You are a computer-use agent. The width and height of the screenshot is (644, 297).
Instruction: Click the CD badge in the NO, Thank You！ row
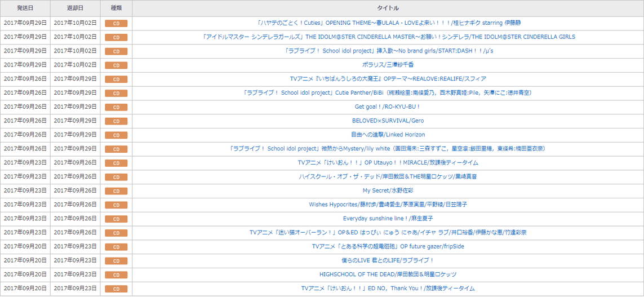pyautogui.click(x=116, y=289)
